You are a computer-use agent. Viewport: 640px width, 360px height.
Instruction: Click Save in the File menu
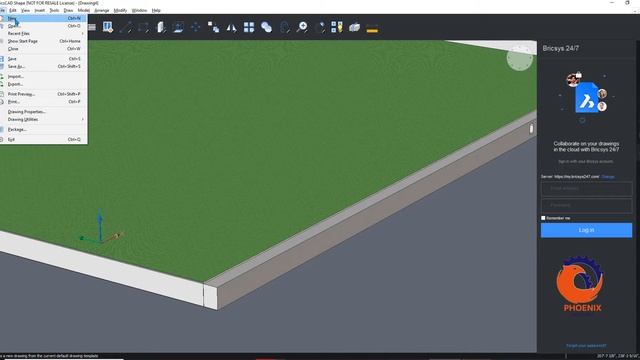coord(44,59)
